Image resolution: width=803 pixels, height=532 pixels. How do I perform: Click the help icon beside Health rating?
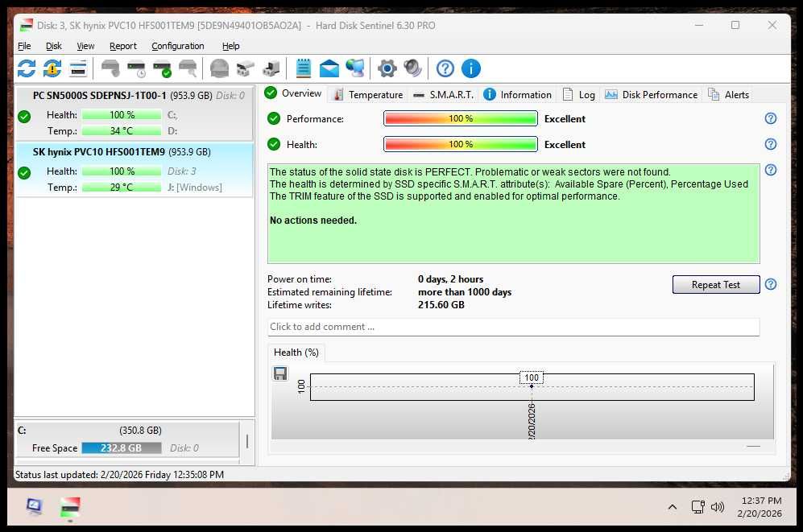[x=770, y=144]
